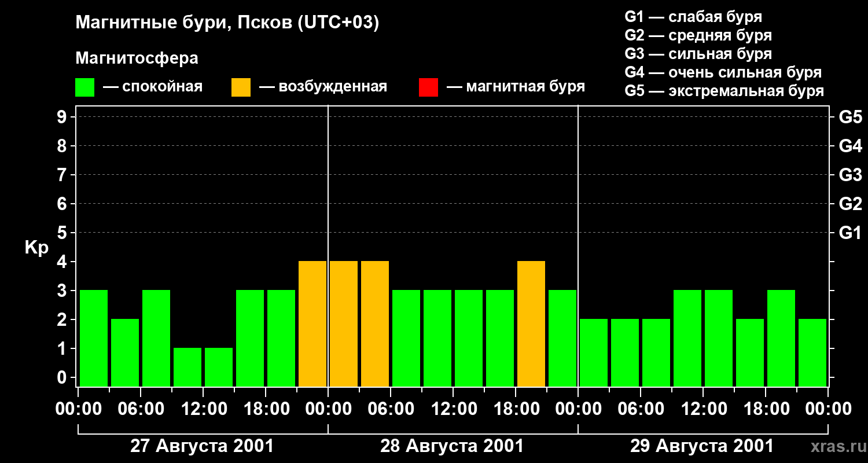868x463 pixels.
Task: Click the 'G2 — средняя буря' legend line
Action: pyautogui.click(x=698, y=35)
